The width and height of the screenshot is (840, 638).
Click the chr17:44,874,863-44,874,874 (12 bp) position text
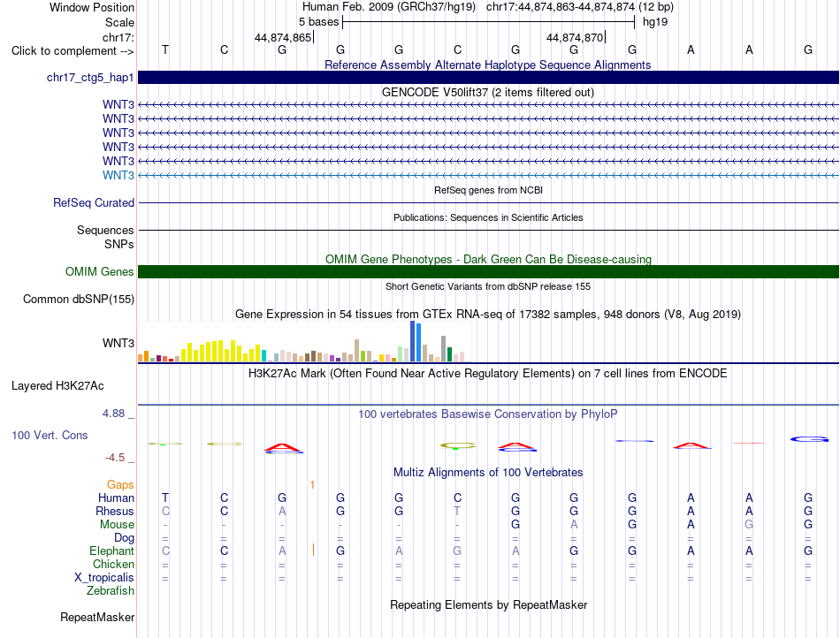point(580,7)
